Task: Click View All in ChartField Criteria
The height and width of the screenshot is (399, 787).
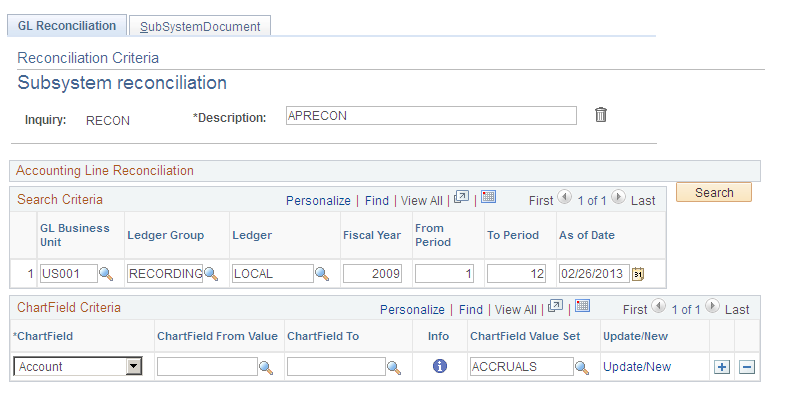Action: click(515, 310)
